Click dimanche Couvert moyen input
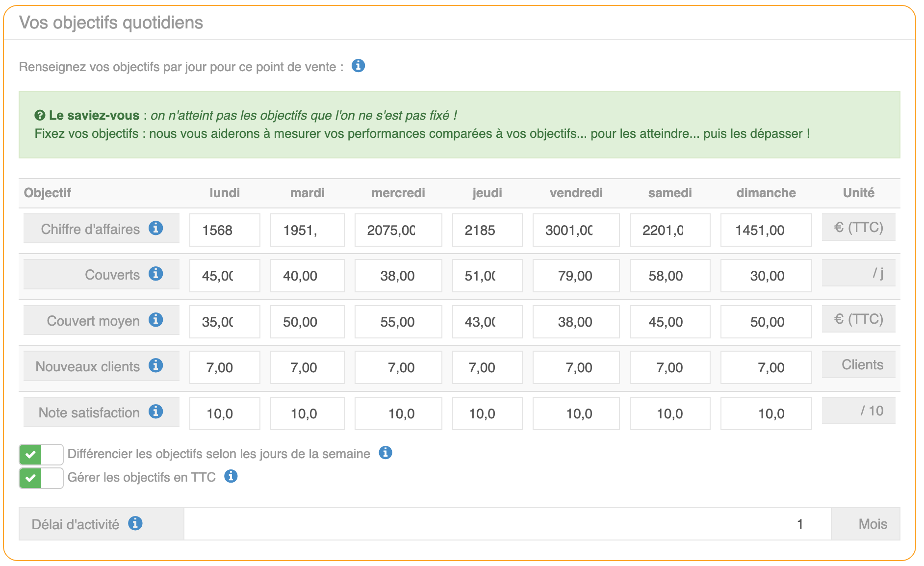The height and width of the screenshot is (566, 924). (x=766, y=322)
